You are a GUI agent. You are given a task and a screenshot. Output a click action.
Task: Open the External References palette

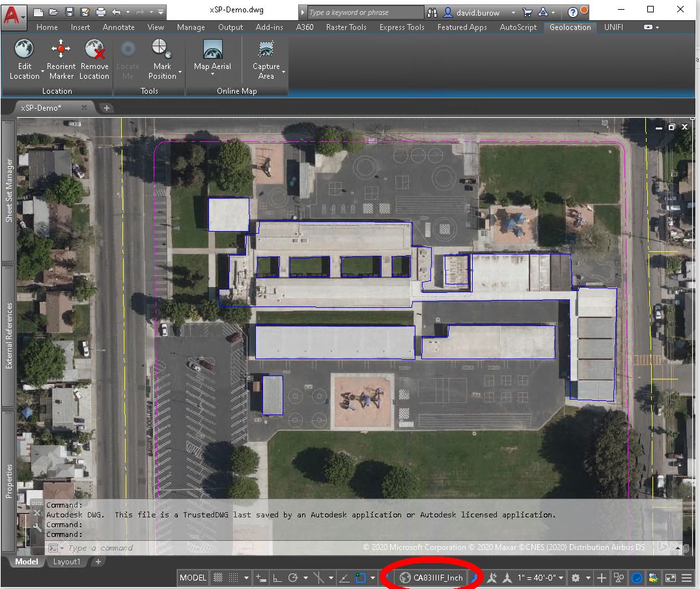tap(8, 336)
